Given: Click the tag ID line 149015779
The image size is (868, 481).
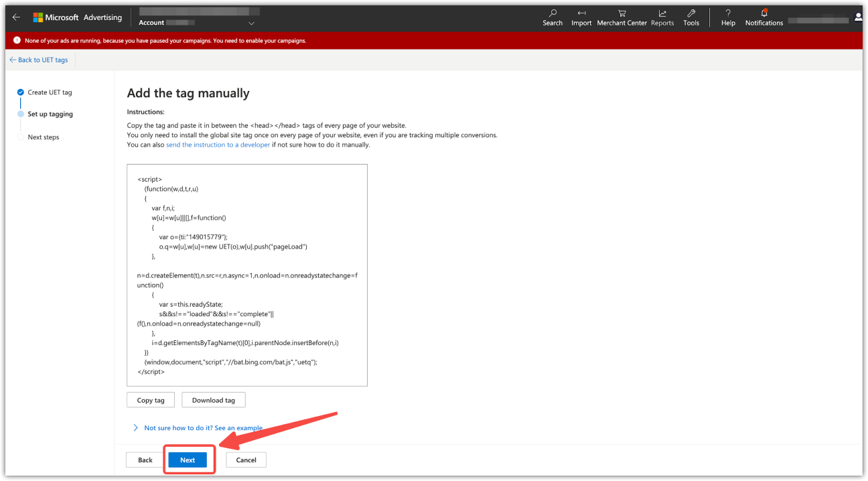Looking at the screenshot, I should click(194, 236).
